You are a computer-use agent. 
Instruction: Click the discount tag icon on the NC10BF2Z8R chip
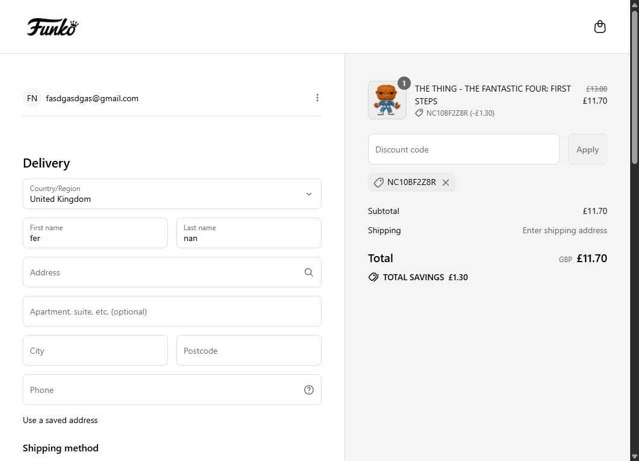[x=379, y=183]
